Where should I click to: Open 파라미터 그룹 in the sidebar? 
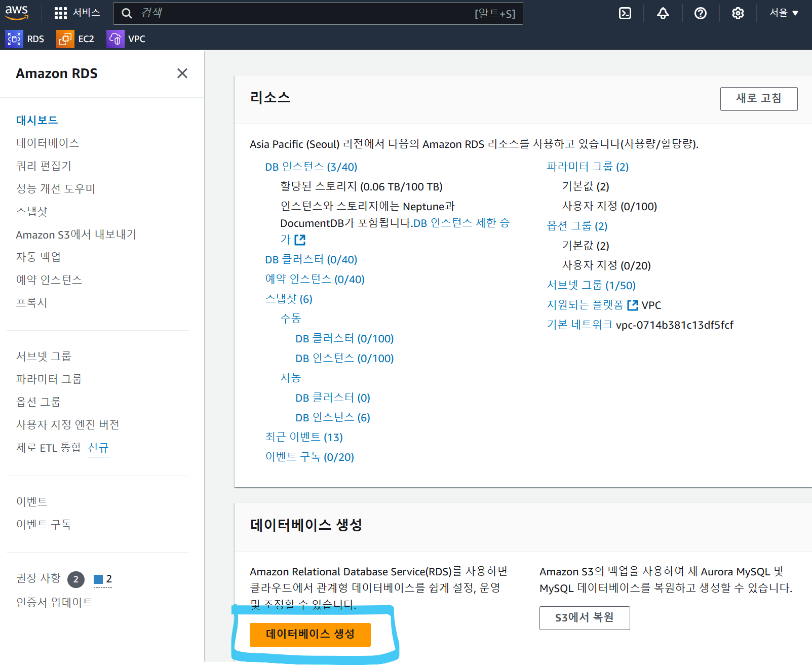(49, 379)
